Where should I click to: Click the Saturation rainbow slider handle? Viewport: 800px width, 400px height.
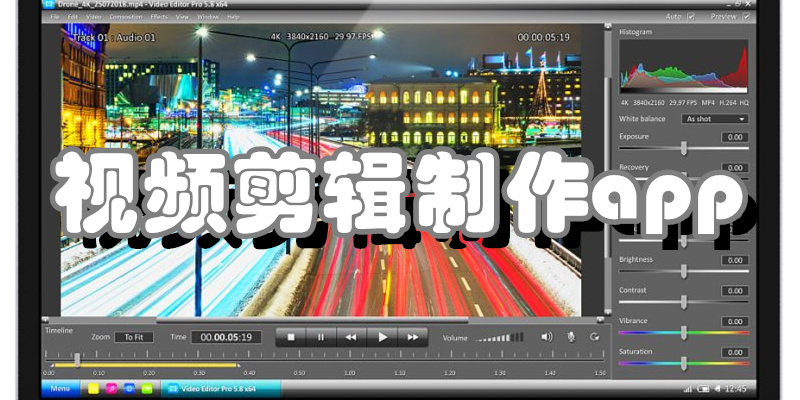[x=684, y=363]
